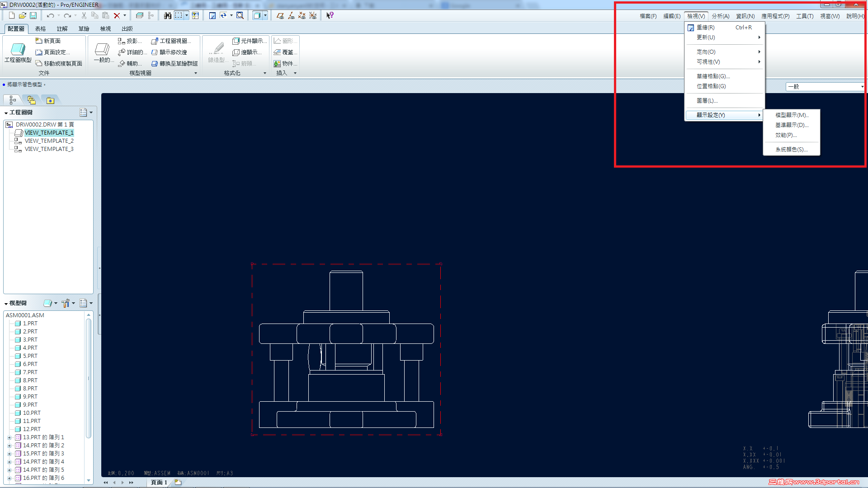868x488 pixels.
Task: Choose 系統顏色(S)... from the submenu
Action: click(x=791, y=150)
